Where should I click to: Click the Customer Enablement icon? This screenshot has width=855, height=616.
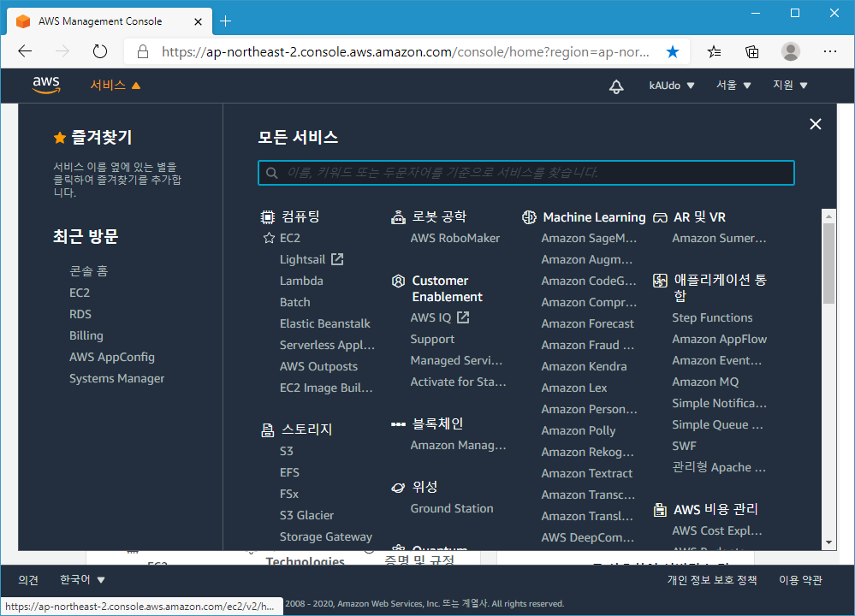click(398, 281)
